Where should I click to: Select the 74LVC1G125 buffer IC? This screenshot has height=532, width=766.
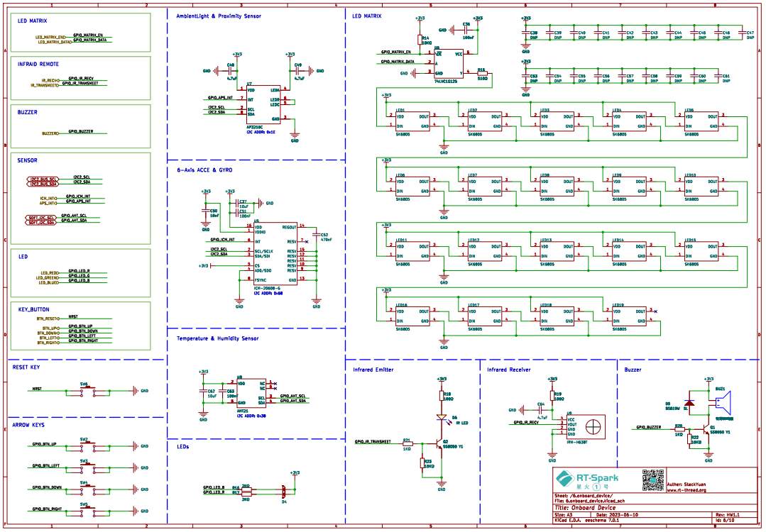[449, 64]
